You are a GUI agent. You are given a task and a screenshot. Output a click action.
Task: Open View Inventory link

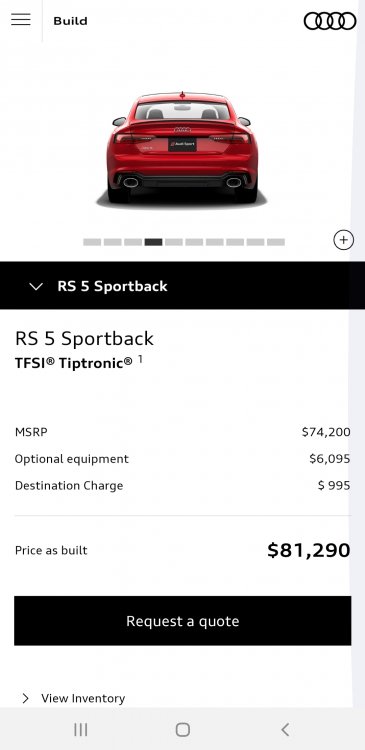tap(83, 698)
